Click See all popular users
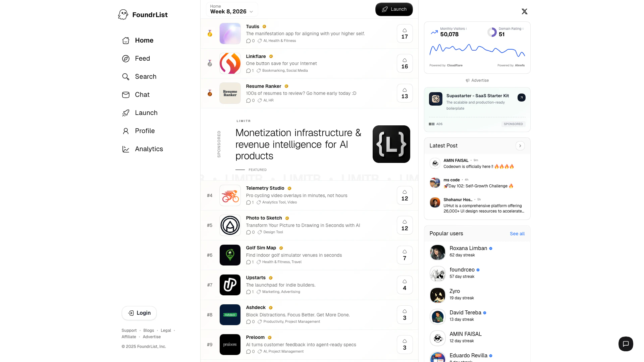This screenshot has width=644, height=362. (517, 234)
